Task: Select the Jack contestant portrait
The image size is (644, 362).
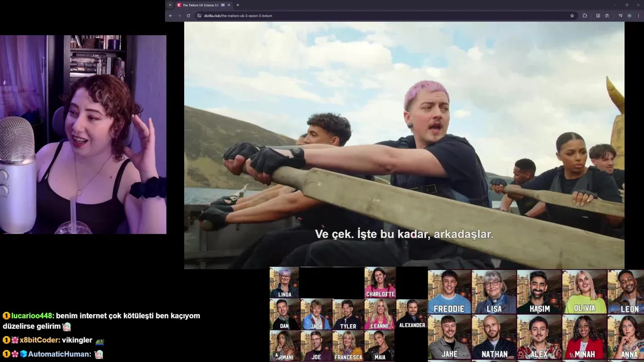Action: [x=316, y=314]
